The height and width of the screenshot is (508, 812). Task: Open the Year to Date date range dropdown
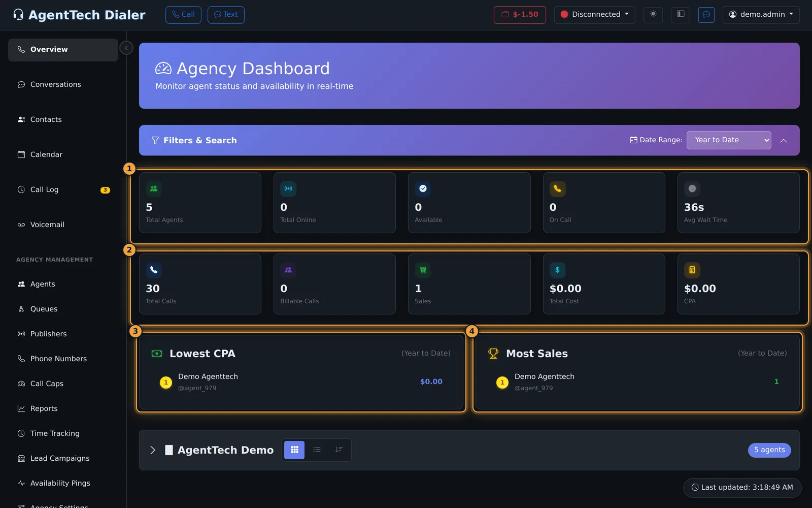[729, 140]
